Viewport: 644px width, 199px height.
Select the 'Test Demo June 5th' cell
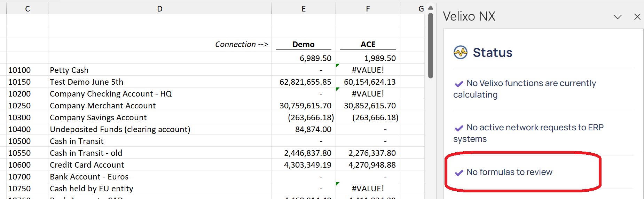click(x=160, y=82)
